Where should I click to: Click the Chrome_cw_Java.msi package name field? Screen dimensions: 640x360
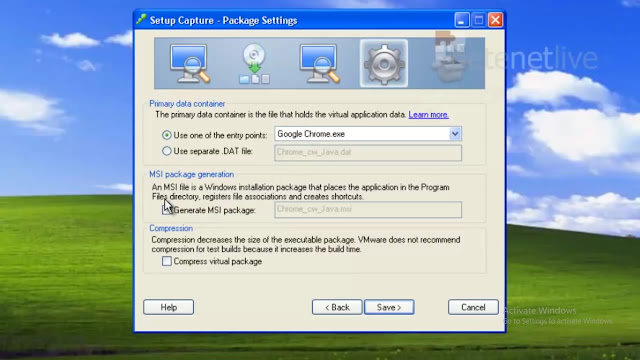point(368,209)
